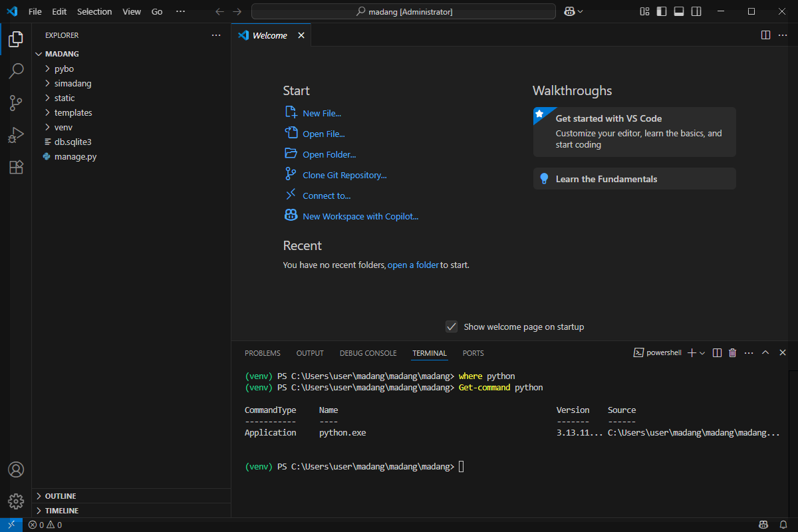This screenshot has width=798, height=532.
Task: Switch to the DEBUG CONSOLE tab
Action: click(368, 353)
